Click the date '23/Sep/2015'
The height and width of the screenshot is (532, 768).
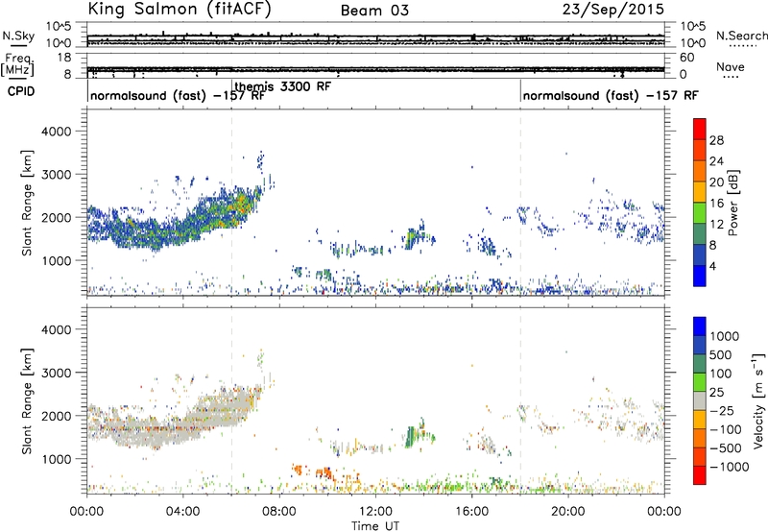click(x=613, y=10)
